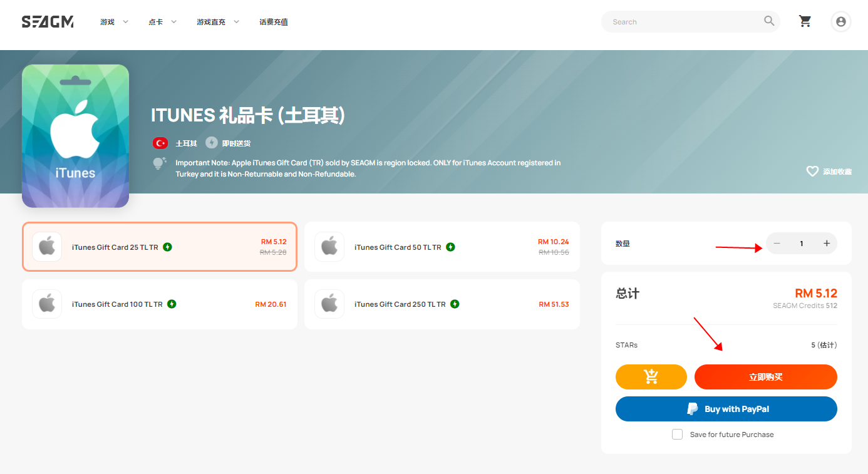868x474 pixels.
Task: Click the instant delivery lightning icon in banner
Action: point(212,143)
